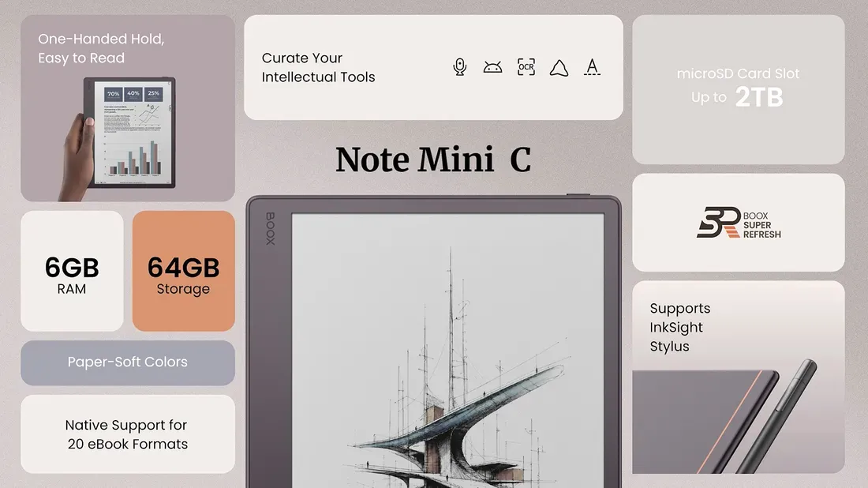Click the OCR scan icon
The height and width of the screenshot is (488, 868).
526,67
